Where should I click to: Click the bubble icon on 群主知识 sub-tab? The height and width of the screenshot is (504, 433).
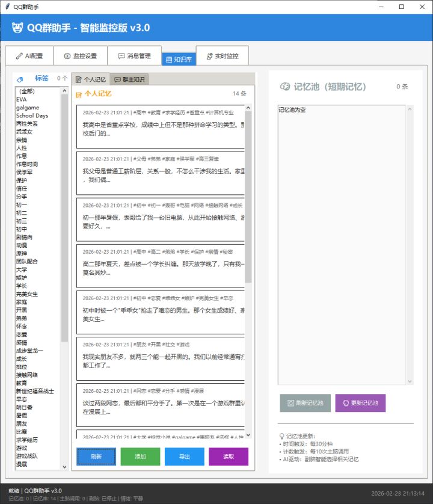pos(117,79)
